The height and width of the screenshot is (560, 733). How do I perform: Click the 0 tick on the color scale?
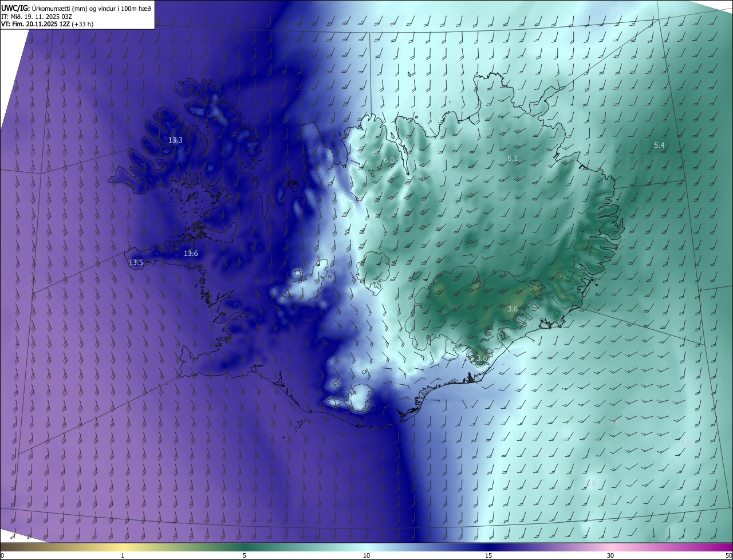coord(2,555)
